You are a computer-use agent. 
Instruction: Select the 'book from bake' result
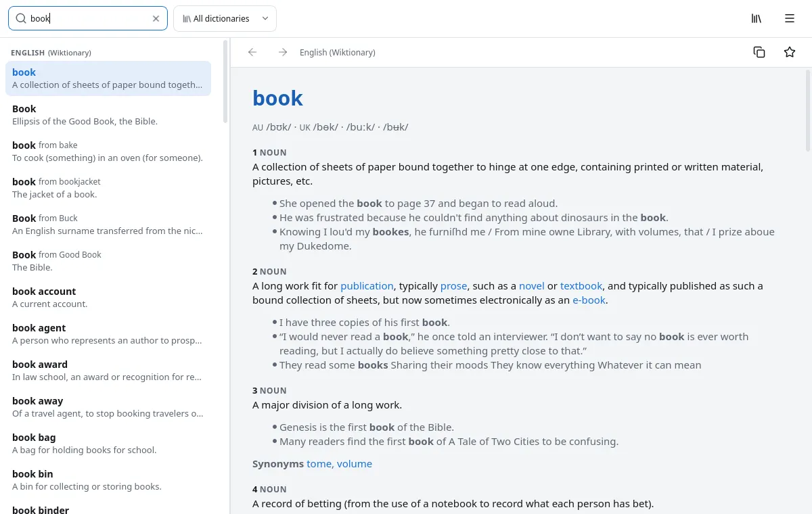(108, 151)
